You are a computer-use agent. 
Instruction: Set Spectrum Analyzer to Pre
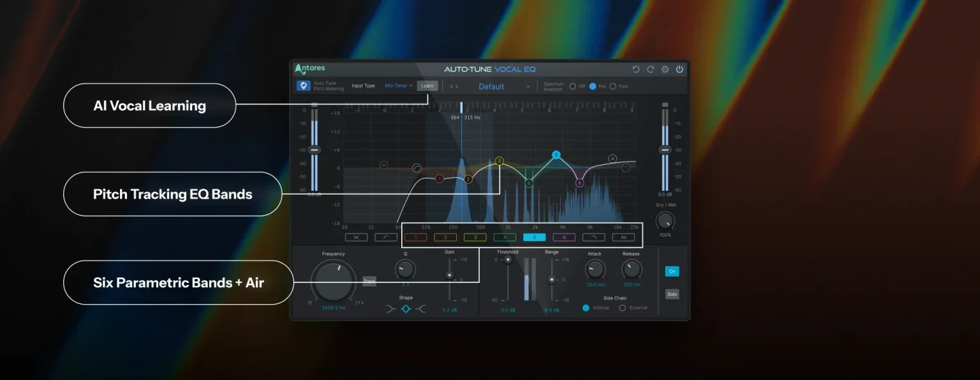[x=593, y=86]
